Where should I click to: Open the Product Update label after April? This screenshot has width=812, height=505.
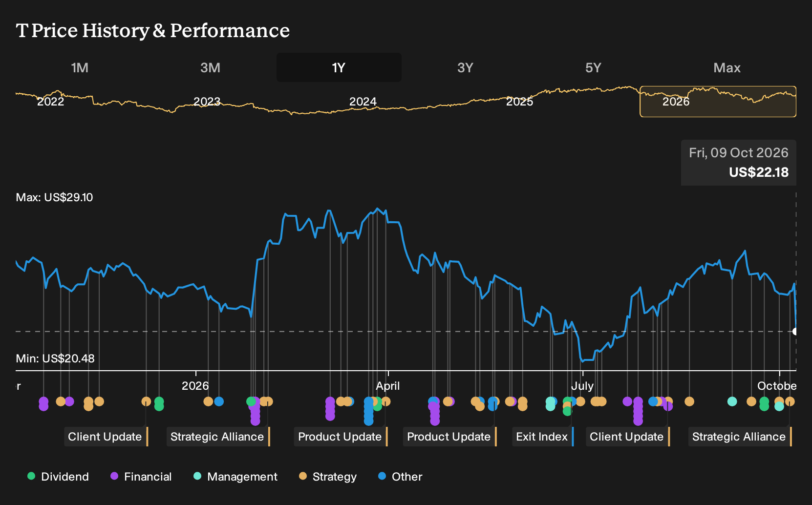tap(450, 437)
